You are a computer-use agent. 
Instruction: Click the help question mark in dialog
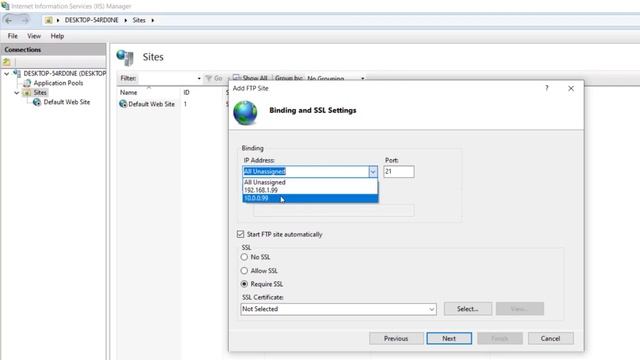547,88
